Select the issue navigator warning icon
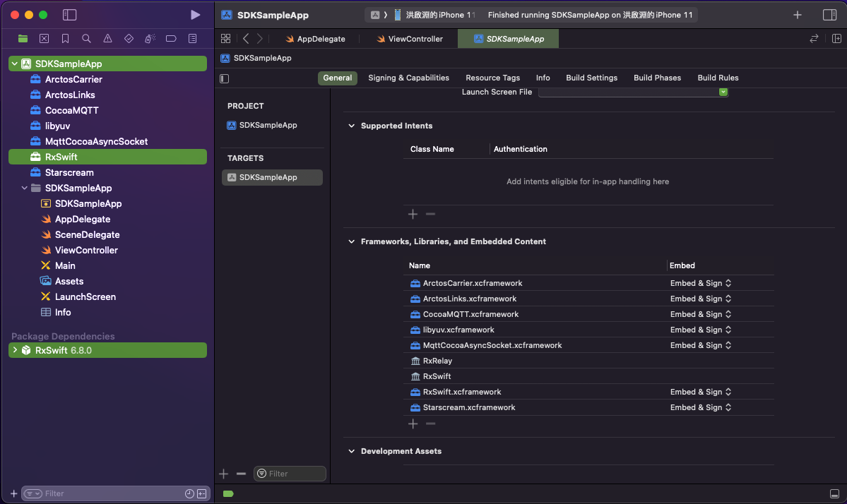Viewport: 847px width, 504px height. [x=107, y=39]
